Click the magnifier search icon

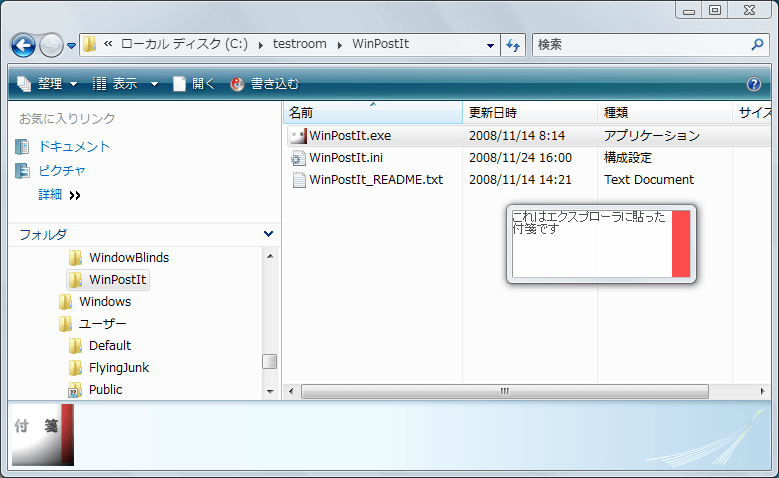point(757,45)
